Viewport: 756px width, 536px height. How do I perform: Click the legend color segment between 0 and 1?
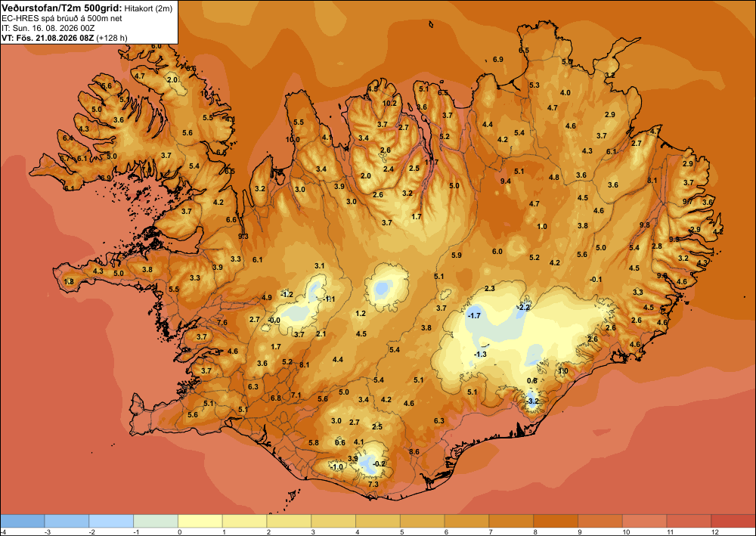[200, 521]
